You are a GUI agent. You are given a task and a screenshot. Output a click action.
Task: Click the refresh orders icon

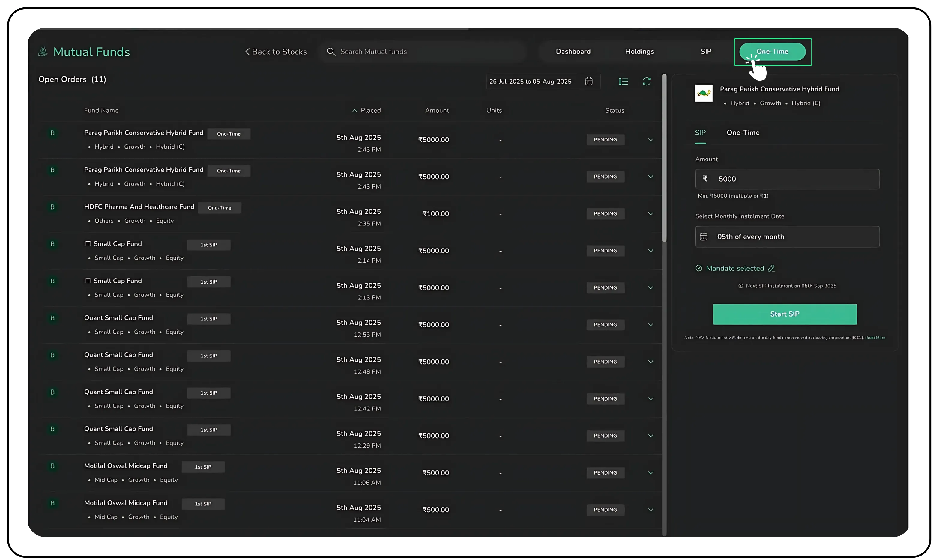(x=647, y=82)
